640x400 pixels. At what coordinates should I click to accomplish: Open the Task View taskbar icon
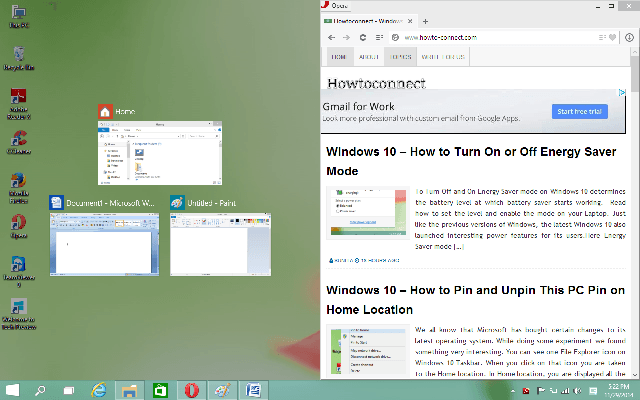tap(69, 391)
